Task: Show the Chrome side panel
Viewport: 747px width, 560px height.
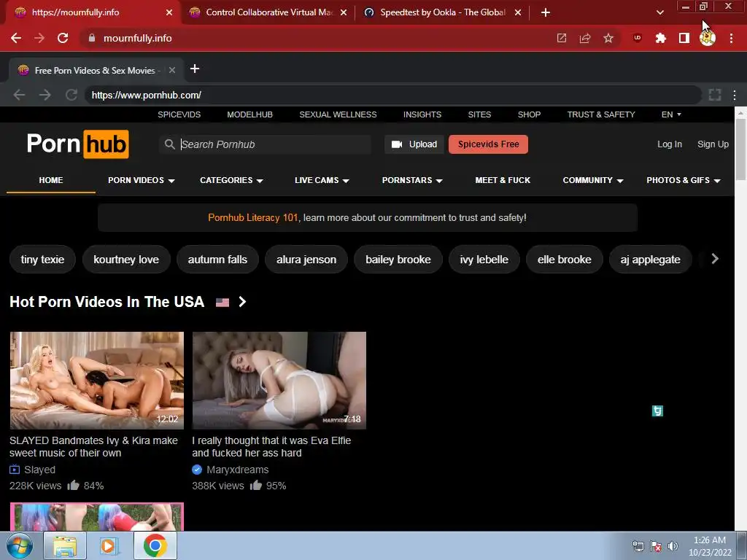Action: pos(684,38)
